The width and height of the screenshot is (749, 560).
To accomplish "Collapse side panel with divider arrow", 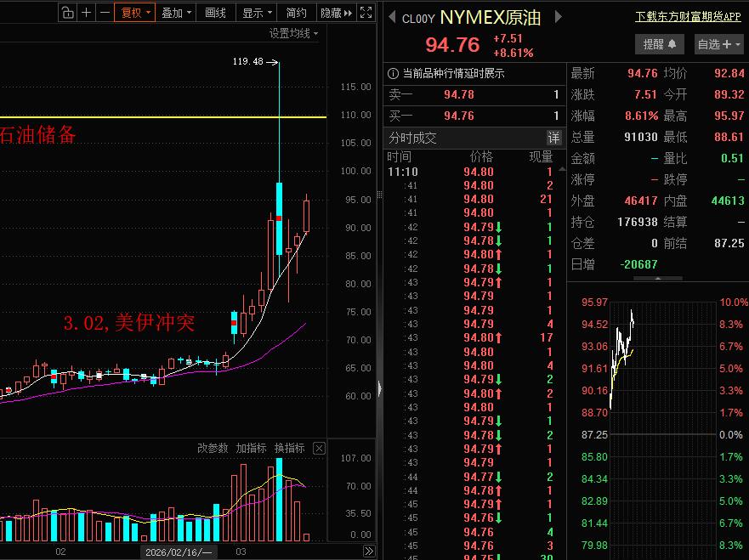I will [x=380, y=388].
